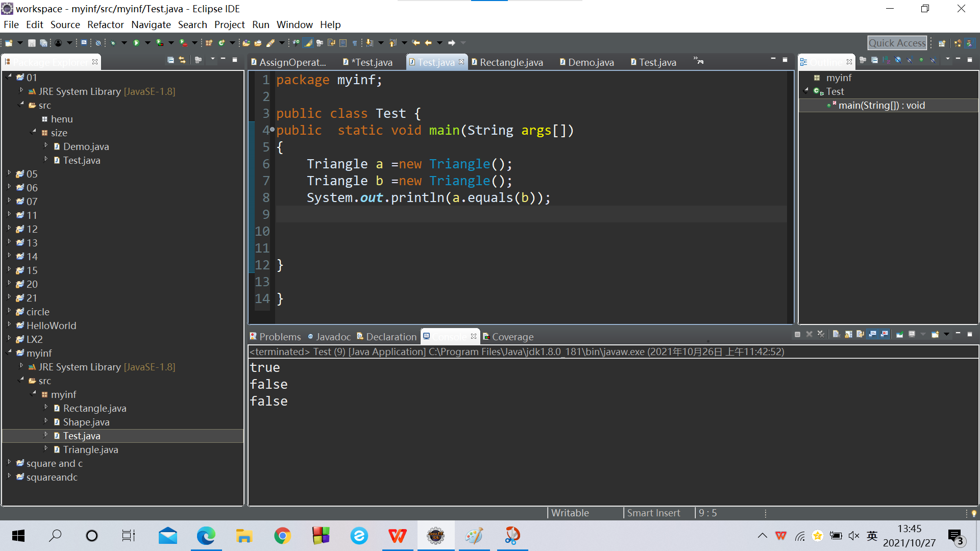Run the Test application with the green Run icon

tap(136, 43)
